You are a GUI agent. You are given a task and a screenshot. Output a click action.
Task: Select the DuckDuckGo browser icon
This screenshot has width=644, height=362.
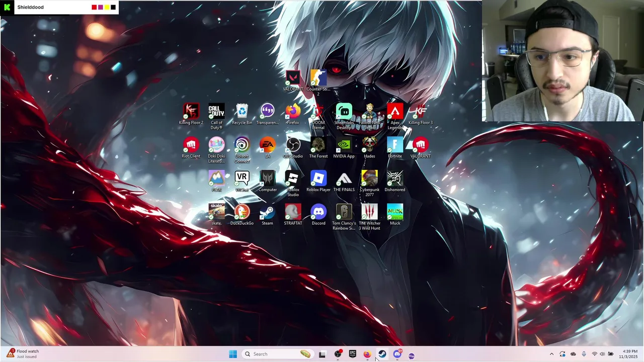pyautogui.click(x=242, y=215)
